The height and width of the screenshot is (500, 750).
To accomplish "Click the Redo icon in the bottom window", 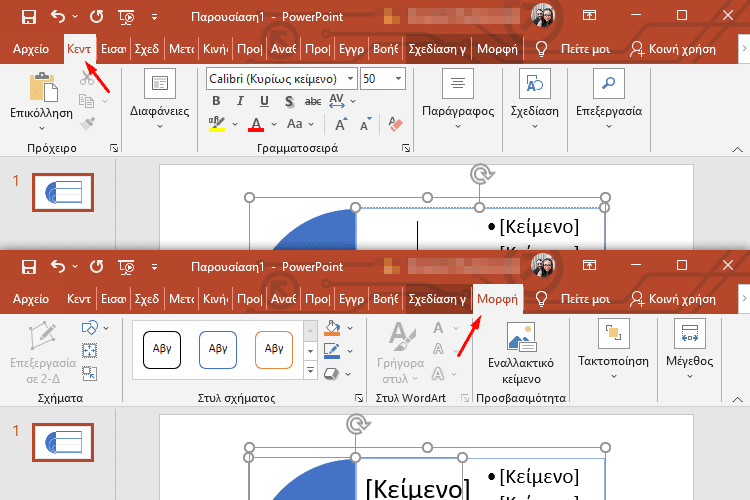I will click(97, 267).
